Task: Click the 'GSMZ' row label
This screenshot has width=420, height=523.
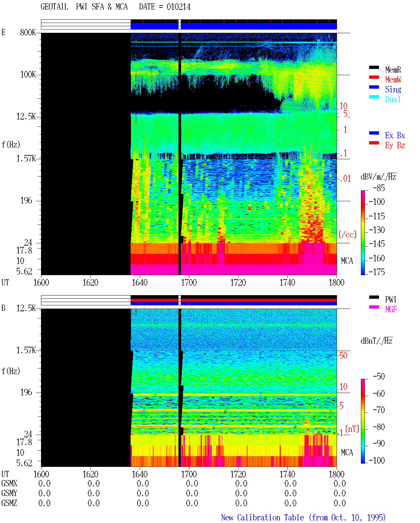Action: [9, 503]
